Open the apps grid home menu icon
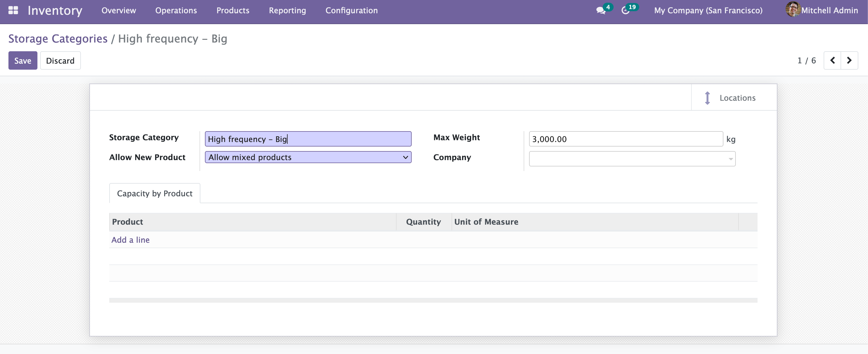 click(x=13, y=10)
